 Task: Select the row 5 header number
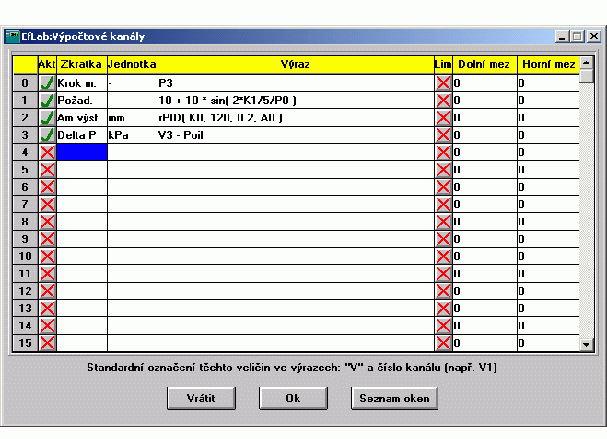[24, 169]
